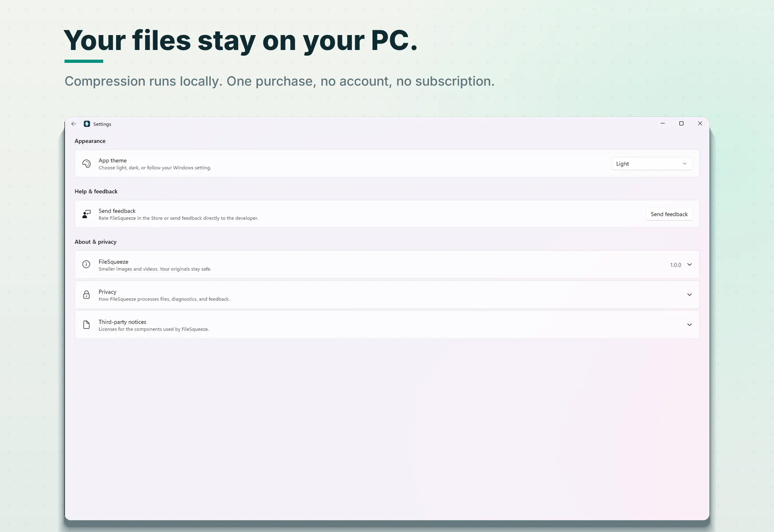Screen dimensions: 774x532
Task: Click the 'Compression runs locally' subtitle
Action: 279,81
